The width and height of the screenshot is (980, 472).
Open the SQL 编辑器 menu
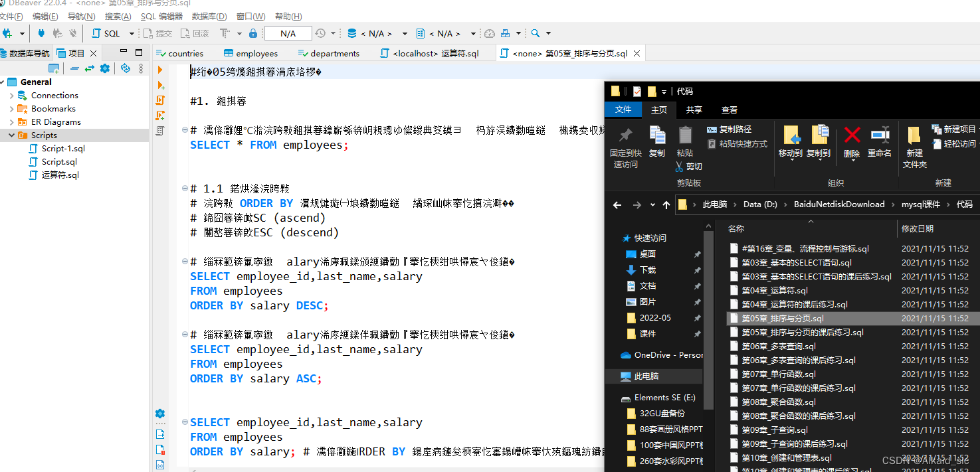pos(161,16)
